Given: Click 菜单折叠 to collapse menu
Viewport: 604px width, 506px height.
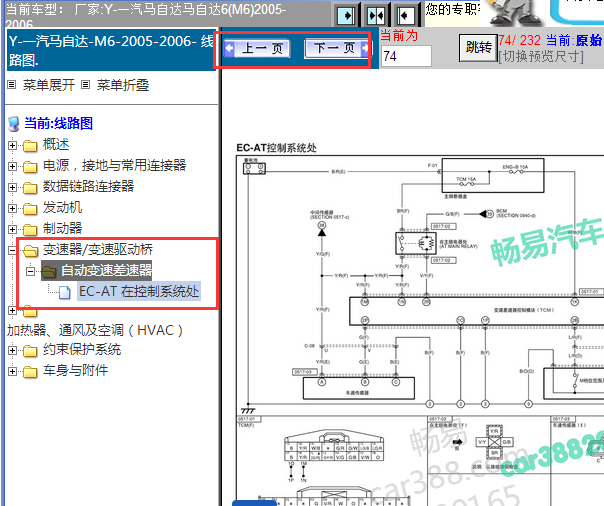Looking at the screenshot, I should (x=122, y=85).
